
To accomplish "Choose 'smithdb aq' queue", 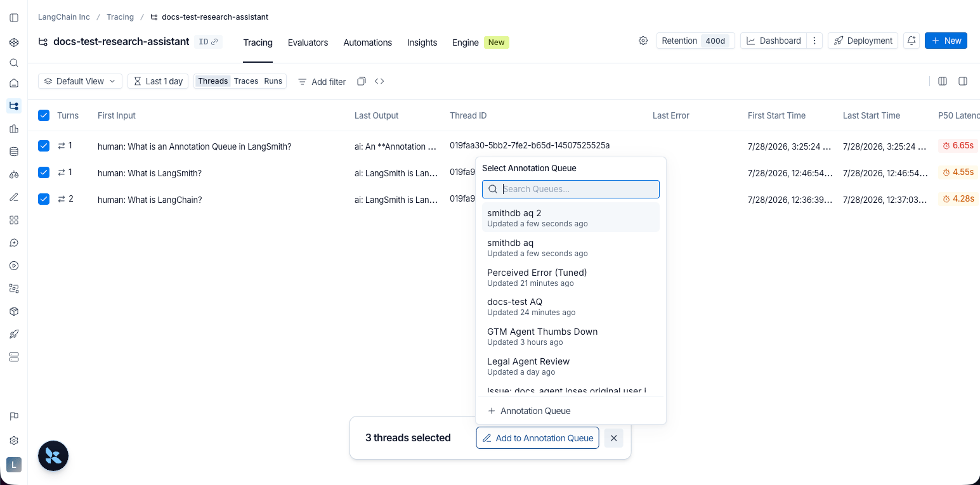I will click(571, 248).
